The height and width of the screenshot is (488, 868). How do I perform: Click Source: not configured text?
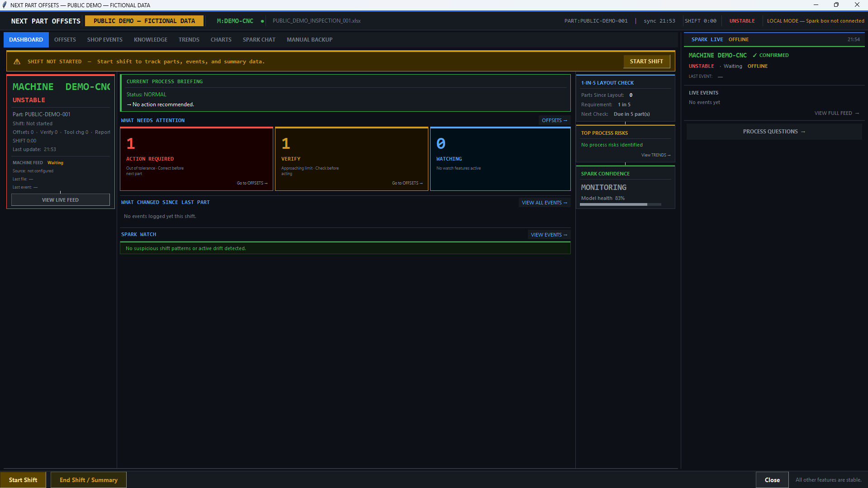point(33,171)
